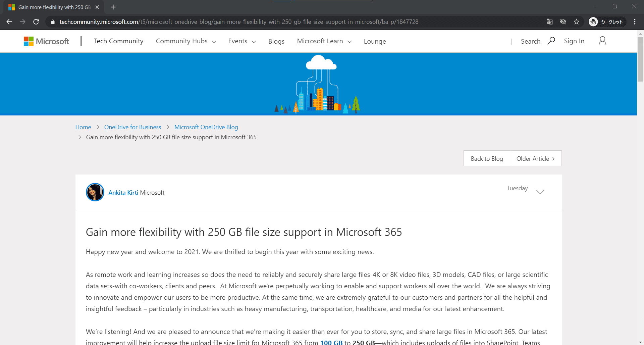Expand the Events menu
This screenshot has width=644, height=345.
[242, 41]
